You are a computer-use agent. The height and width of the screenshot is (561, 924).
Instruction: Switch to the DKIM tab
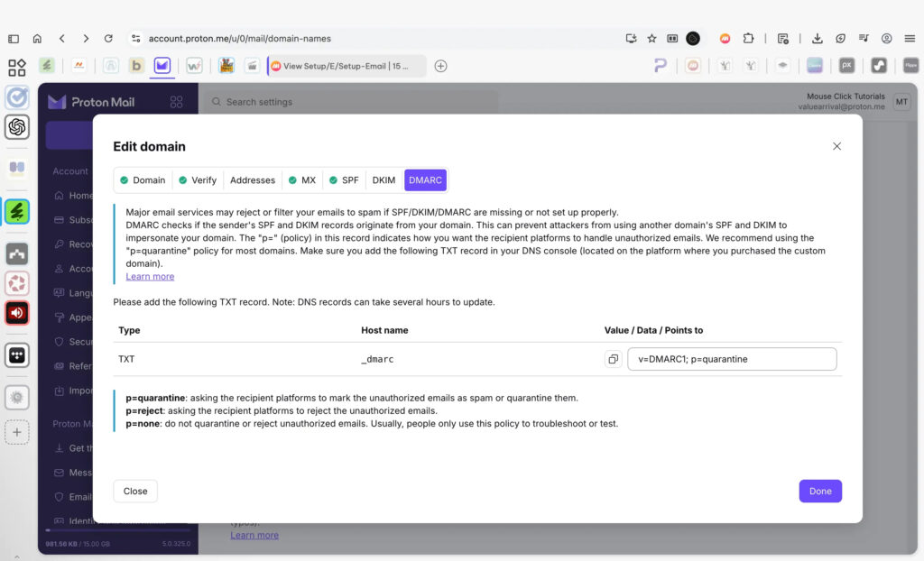pyautogui.click(x=383, y=180)
